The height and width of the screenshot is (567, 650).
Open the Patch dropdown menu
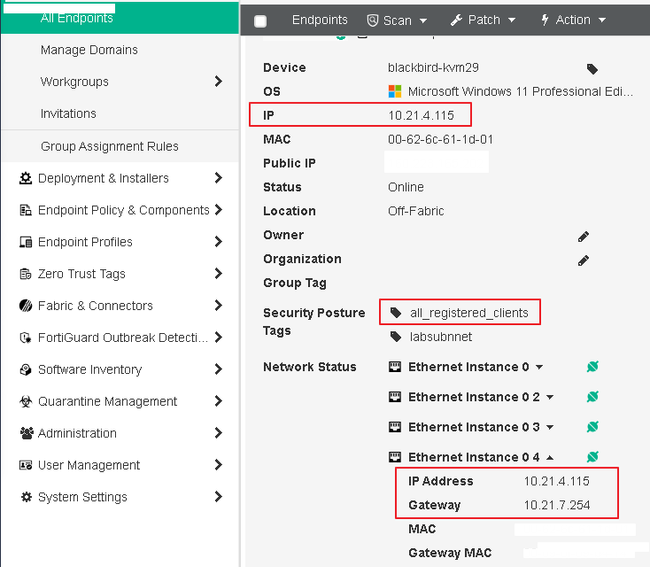(482, 20)
